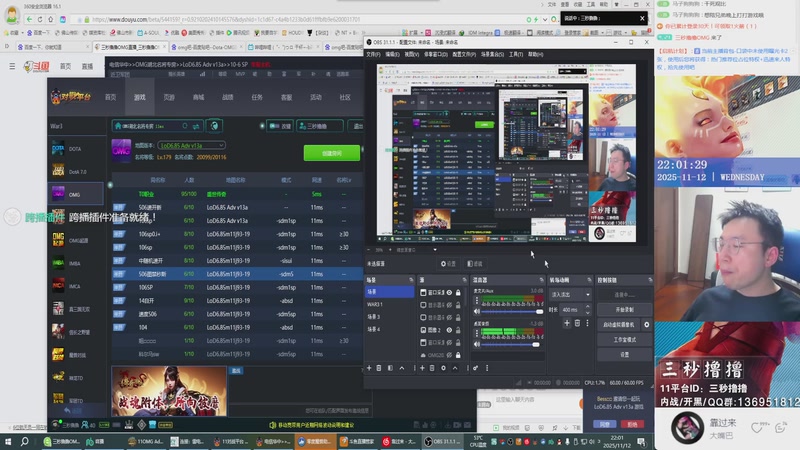Move selected source up in Sources toolbar
Screen dimensions: 800x450
[455, 368]
